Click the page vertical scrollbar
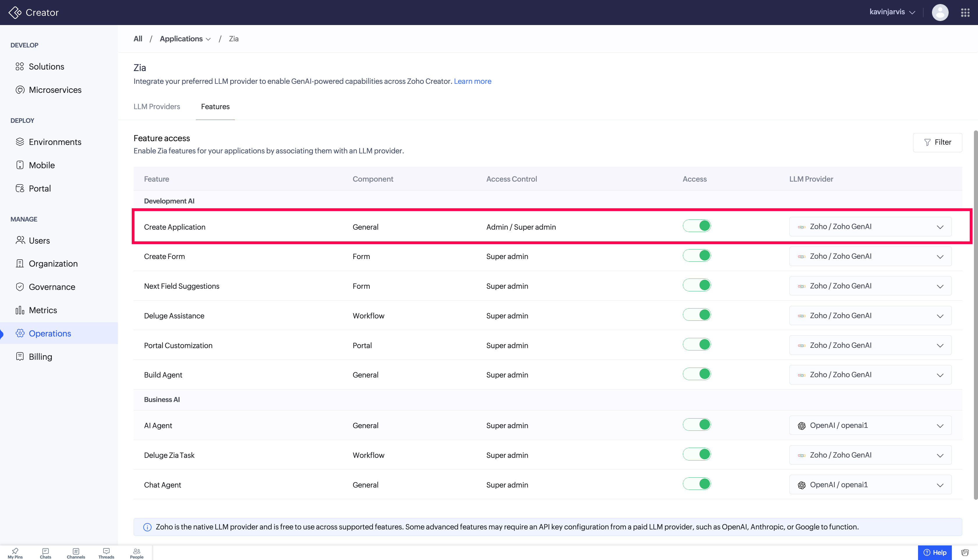 975,316
